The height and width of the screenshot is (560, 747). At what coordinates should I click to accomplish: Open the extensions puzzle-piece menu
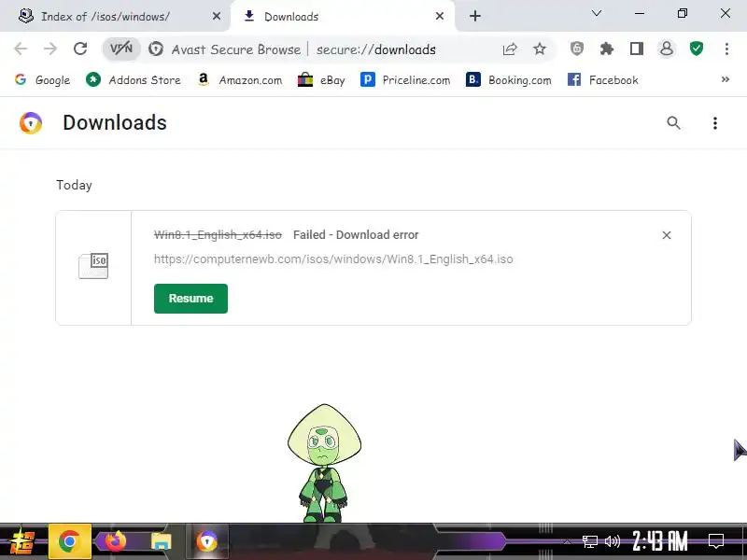606,49
